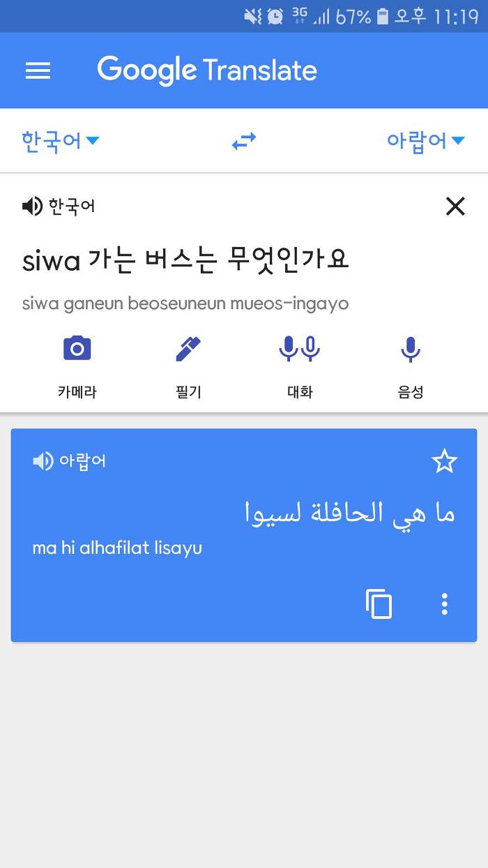Screen dimensions: 488x868
Task: Open source language dropdown 한국어
Action: [61, 142]
